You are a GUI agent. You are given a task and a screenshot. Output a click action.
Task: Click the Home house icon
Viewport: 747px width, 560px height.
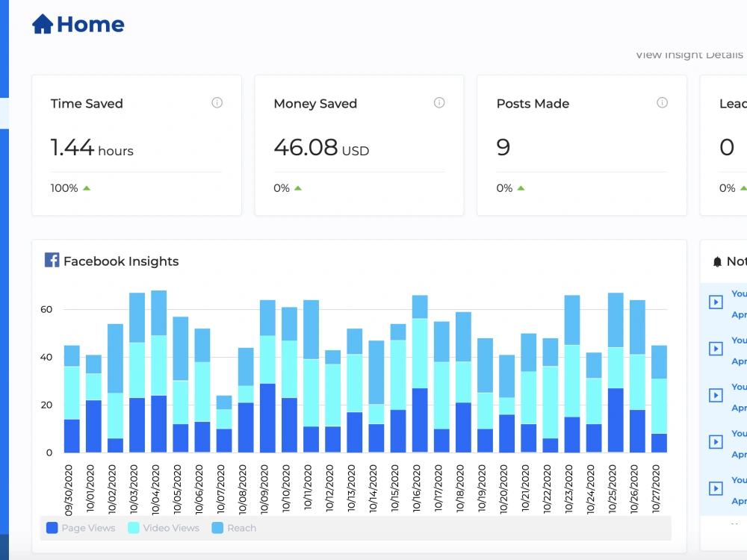43,24
